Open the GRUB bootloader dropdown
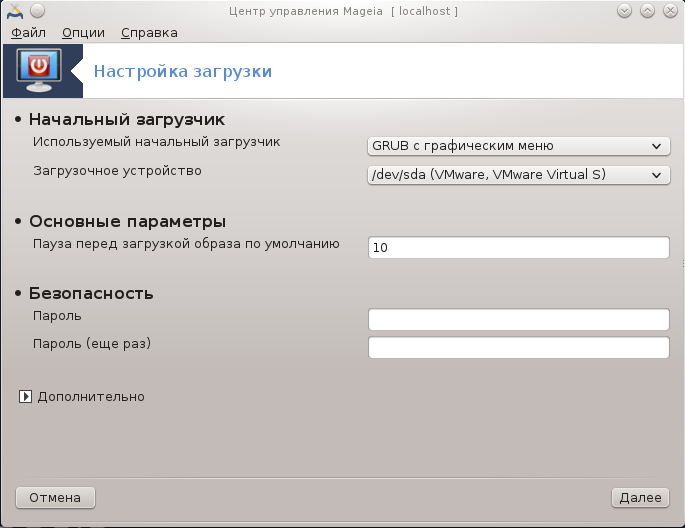Viewport: 685px width, 528px height. 519,146
